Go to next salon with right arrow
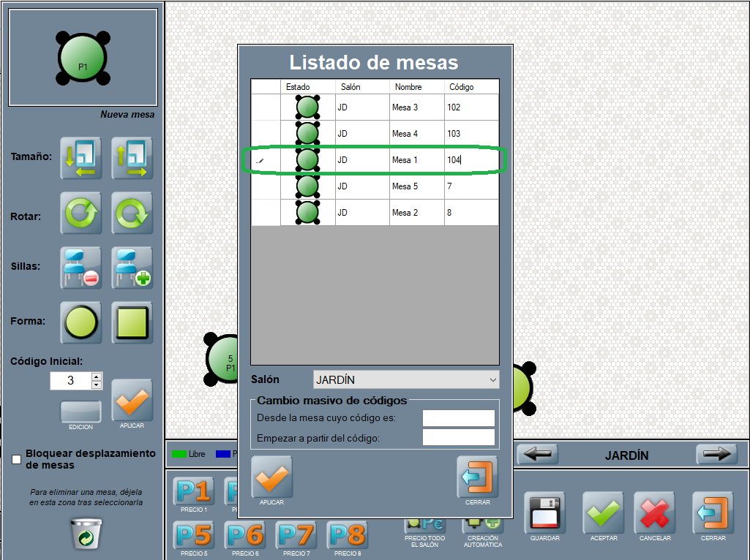The height and width of the screenshot is (560, 750). [716, 455]
